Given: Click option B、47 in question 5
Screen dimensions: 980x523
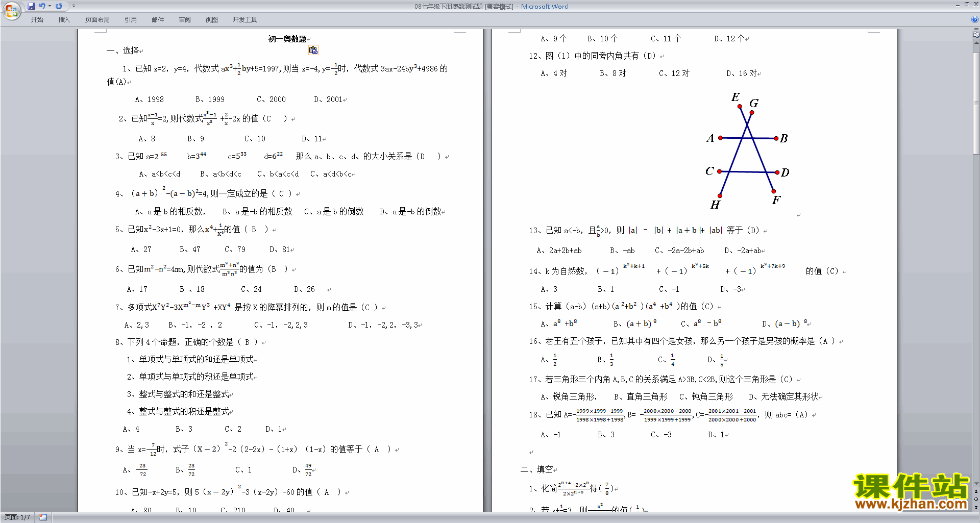Looking at the screenshot, I should tap(190, 250).
